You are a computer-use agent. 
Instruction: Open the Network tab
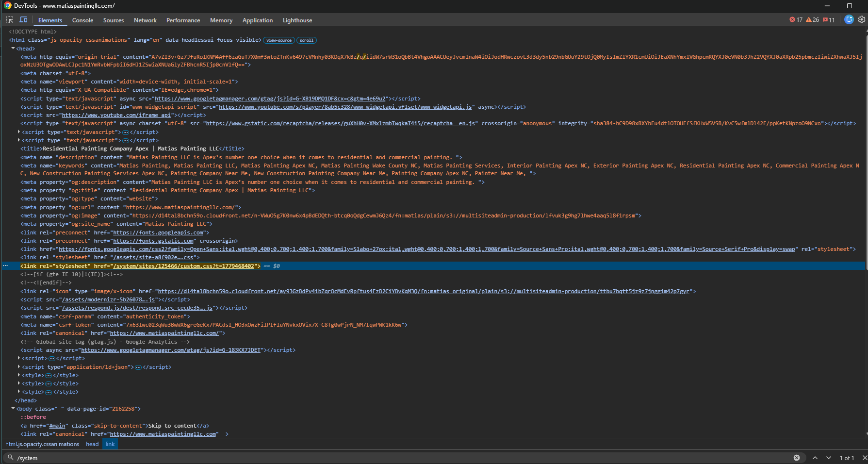pos(145,20)
